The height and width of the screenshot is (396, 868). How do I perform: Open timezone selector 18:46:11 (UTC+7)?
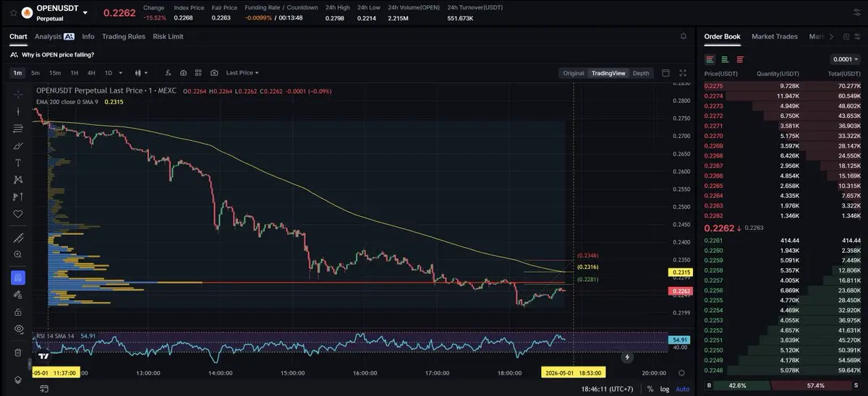607,389
